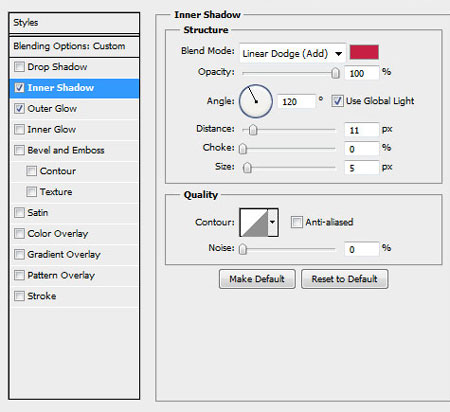Open the Satin style settings

click(x=74, y=213)
